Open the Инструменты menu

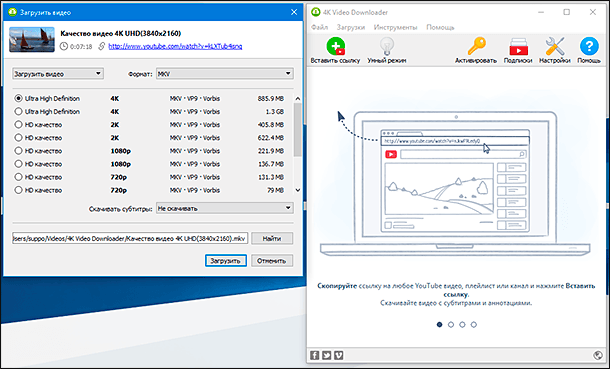pyautogui.click(x=395, y=27)
